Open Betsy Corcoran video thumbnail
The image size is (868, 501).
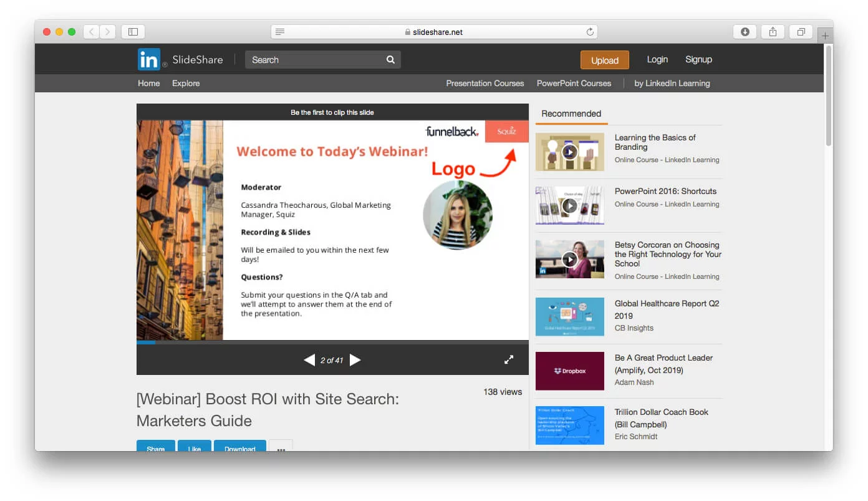coord(570,259)
